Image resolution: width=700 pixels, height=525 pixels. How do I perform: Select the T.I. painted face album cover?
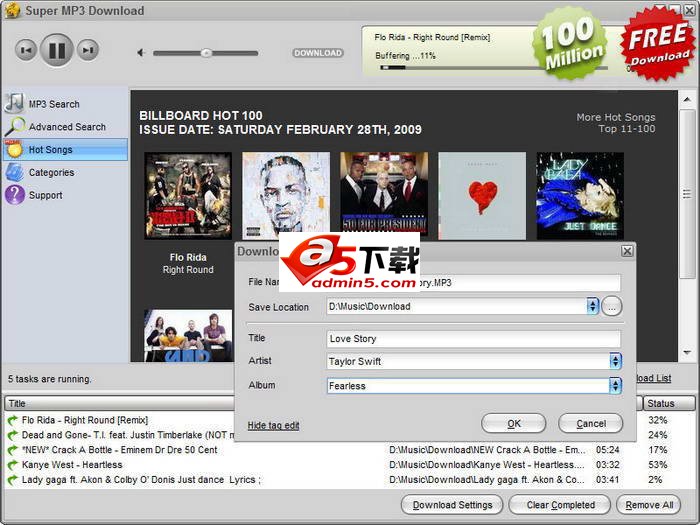(x=286, y=196)
